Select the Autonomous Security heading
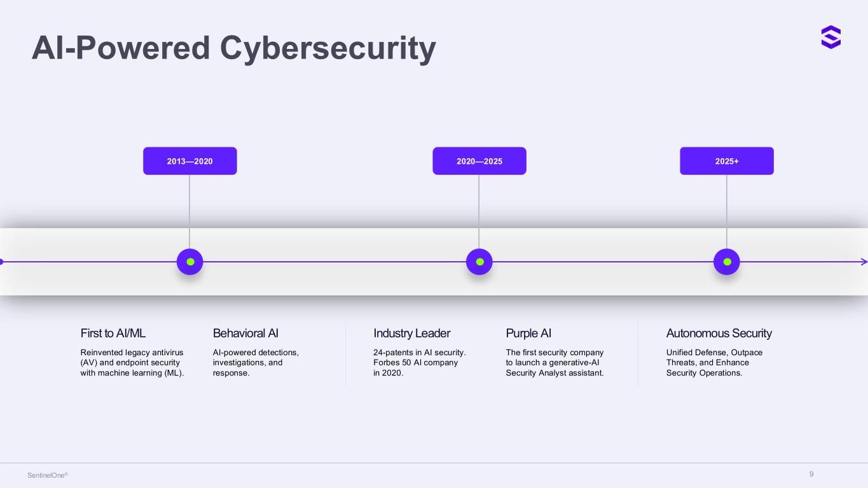This screenshot has width=868, height=488. coord(719,333)
